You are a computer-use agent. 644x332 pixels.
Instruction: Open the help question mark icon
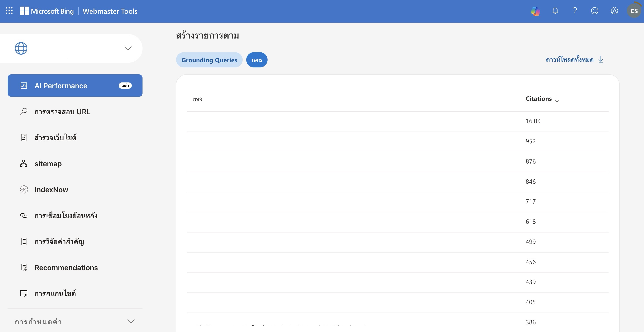click(575, 11)
